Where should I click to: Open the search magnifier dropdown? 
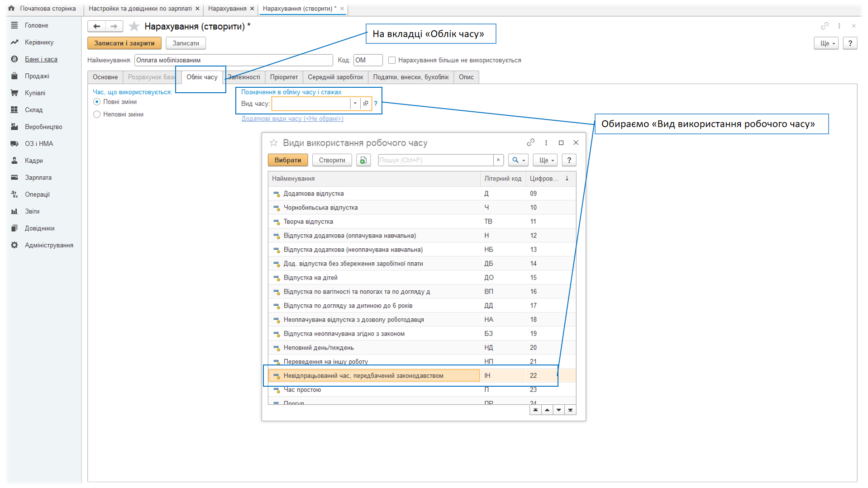(518, 160)
